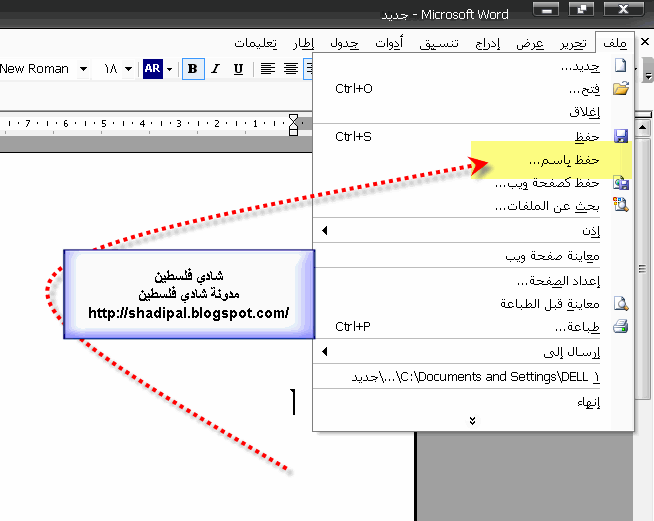Open the جدول (Table) menu
The width and height of the screenshot is (654, 521).
tap(344, 43)
